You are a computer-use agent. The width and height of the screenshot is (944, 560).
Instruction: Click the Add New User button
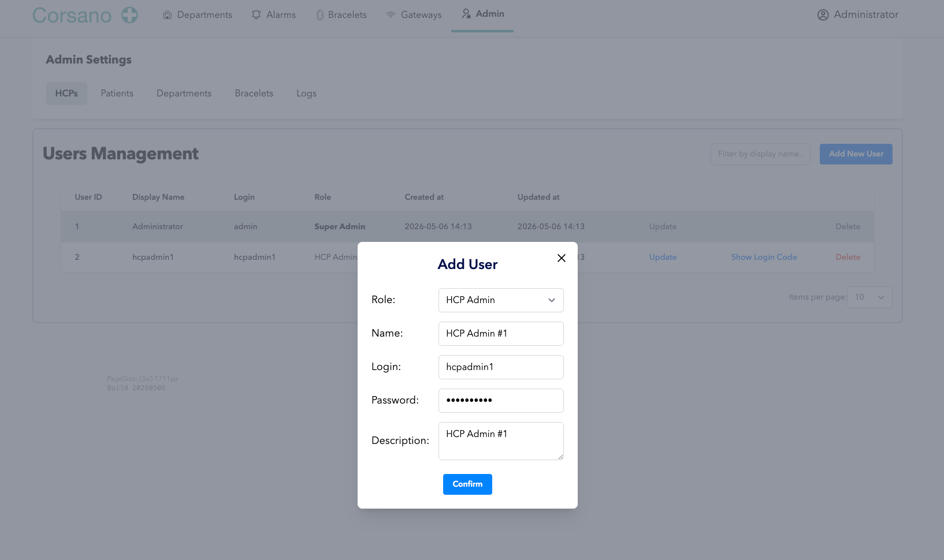[856, 154]
